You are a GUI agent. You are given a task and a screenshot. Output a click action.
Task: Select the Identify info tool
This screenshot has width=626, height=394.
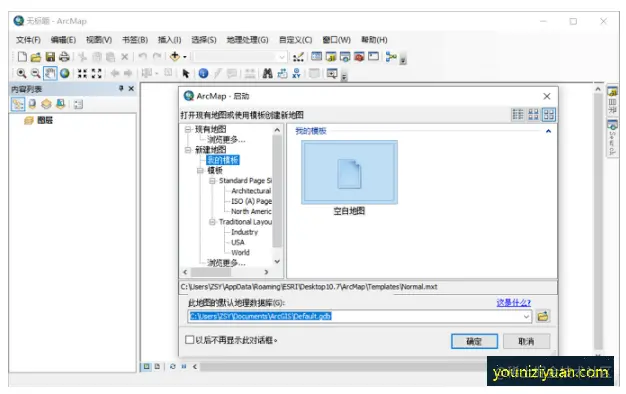203,73
